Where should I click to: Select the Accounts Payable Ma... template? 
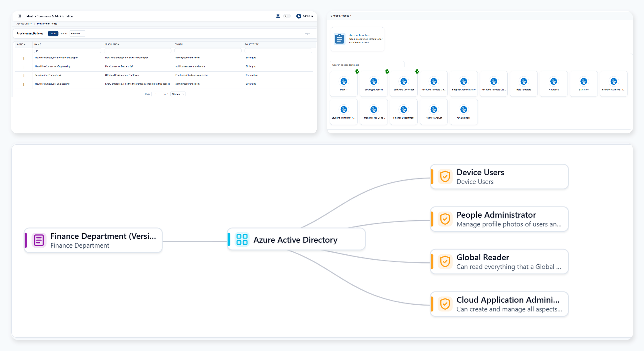pos(434,84)
